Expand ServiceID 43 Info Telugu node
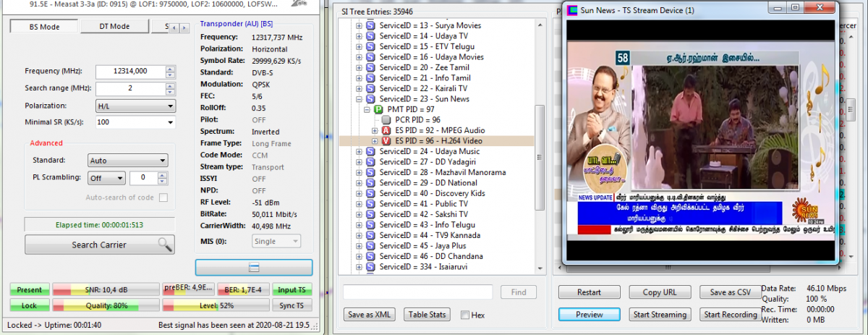Viewport: 868px width, 335px height. tap(359, 225)
